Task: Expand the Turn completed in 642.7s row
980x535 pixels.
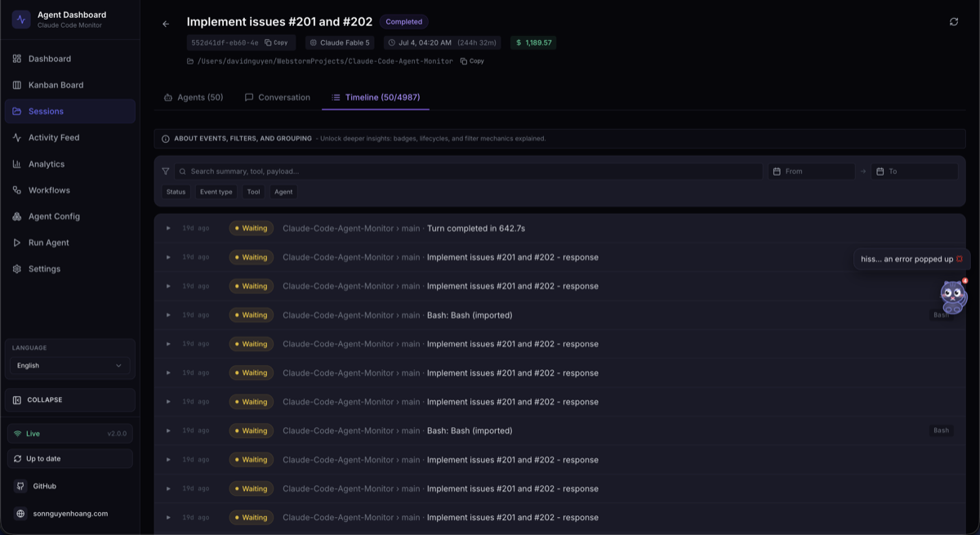Action: pos(168,229)
